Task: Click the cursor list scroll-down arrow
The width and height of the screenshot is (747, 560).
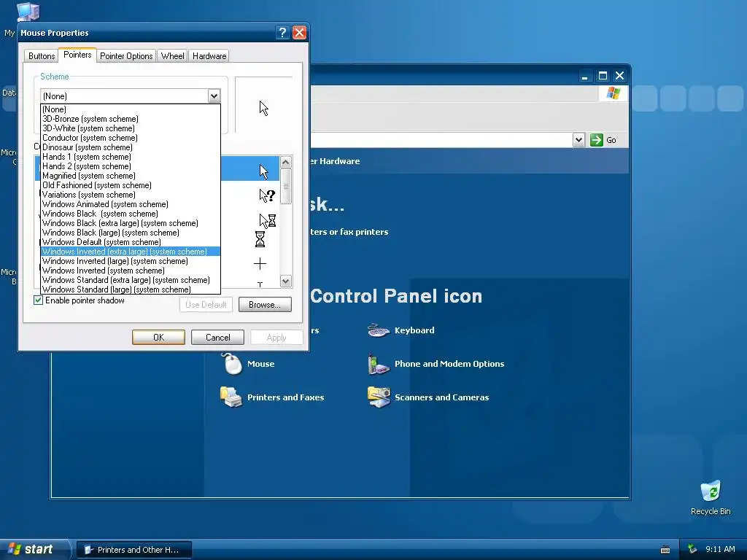Action: coord(285,281)
